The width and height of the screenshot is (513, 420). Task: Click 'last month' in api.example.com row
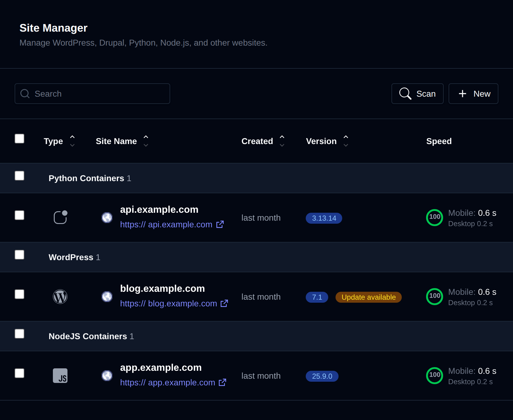[261, 218]
